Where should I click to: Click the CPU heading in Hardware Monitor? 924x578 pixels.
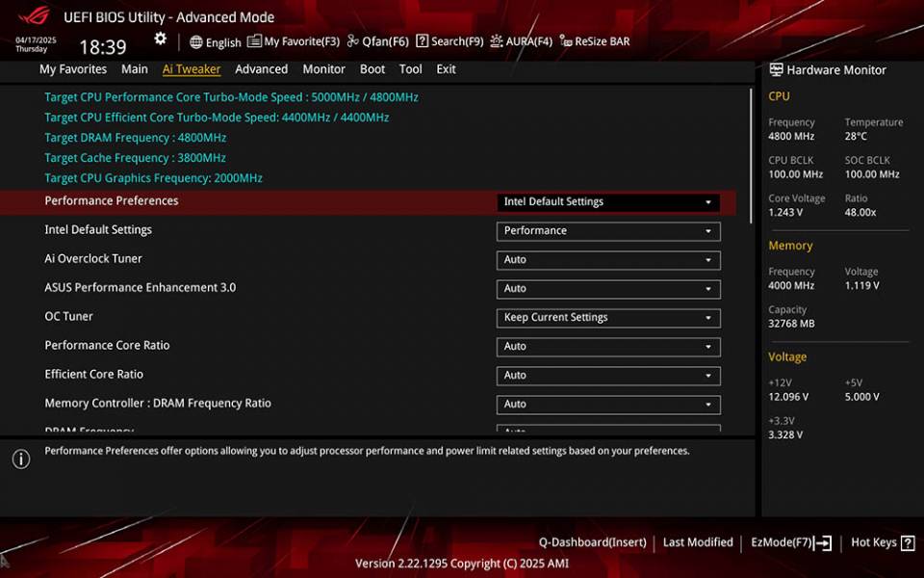coord(779,96)
